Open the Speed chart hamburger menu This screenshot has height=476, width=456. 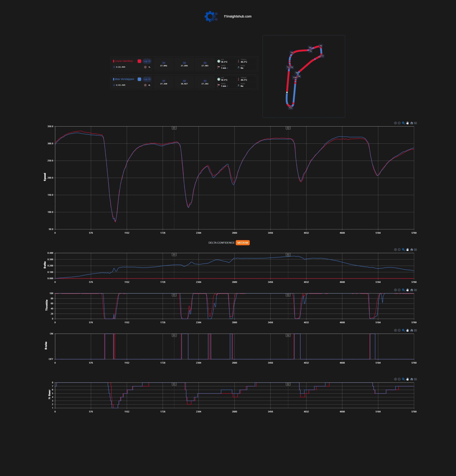click(415, 123)
